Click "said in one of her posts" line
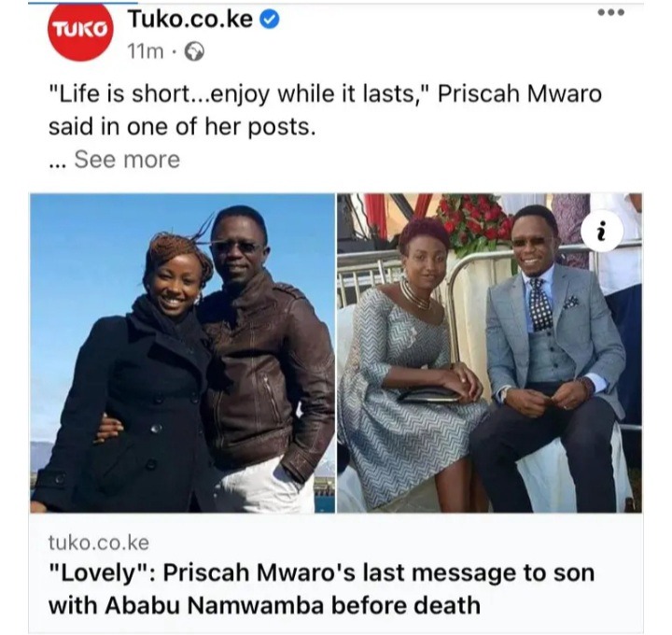The height and width of the screenshot is (635, 672). 182,126
